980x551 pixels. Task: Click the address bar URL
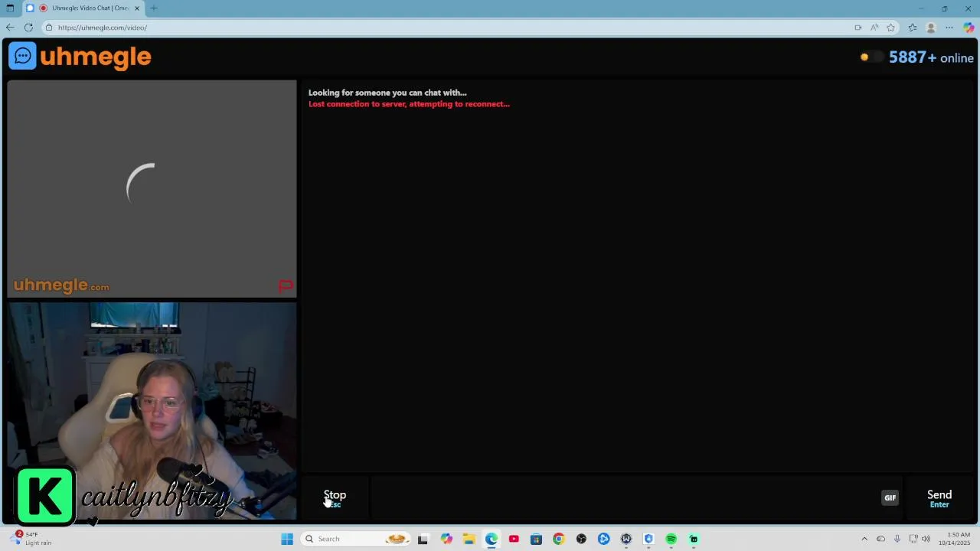(x=103, y=28)
